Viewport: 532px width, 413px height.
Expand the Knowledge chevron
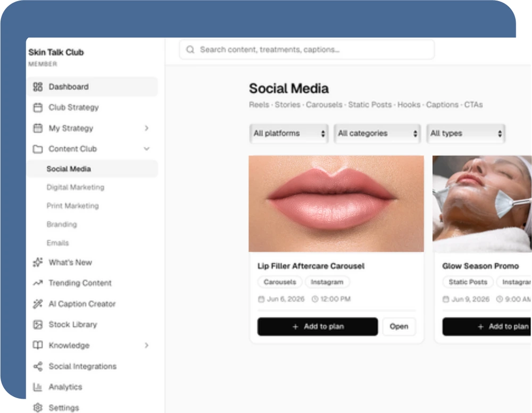pos(147,345)
